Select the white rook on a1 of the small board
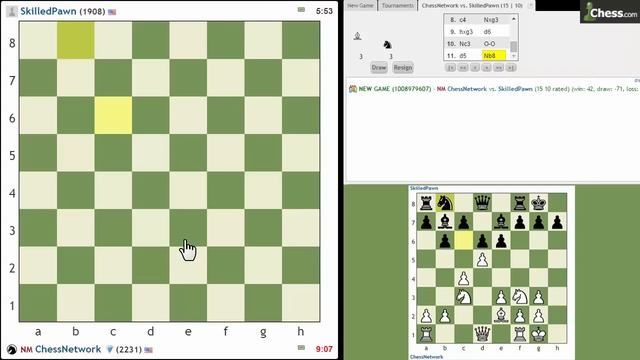Screen dimensions: 640x360 point(426,334)
